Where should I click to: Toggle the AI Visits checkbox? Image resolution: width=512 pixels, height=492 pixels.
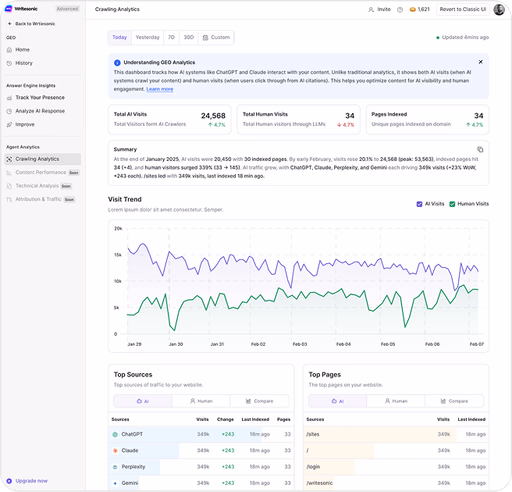pos(419,204)
